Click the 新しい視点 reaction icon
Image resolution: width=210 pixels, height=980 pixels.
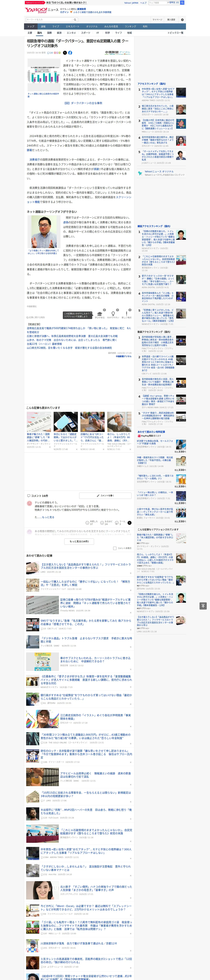pos(127,314)
